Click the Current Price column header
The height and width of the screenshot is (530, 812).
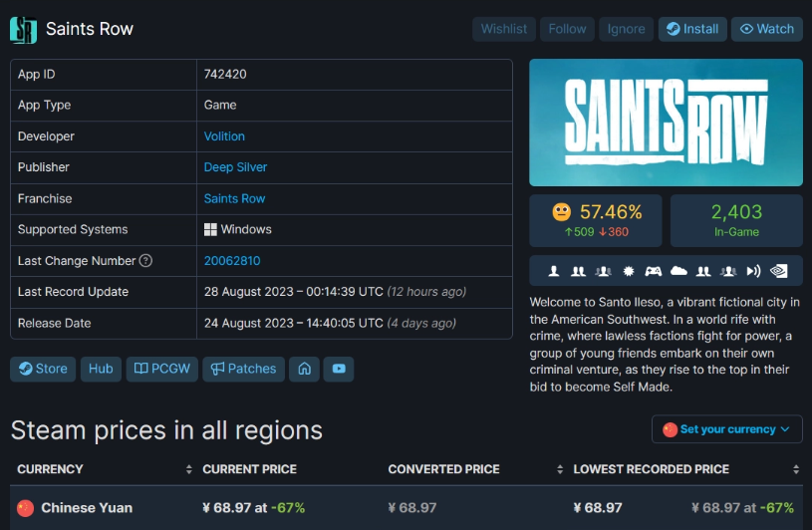(250, 469)
